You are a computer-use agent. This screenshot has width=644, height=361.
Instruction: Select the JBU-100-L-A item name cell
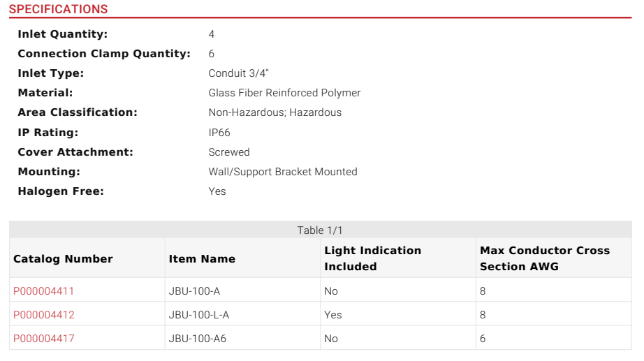click(x=198, y=315)
